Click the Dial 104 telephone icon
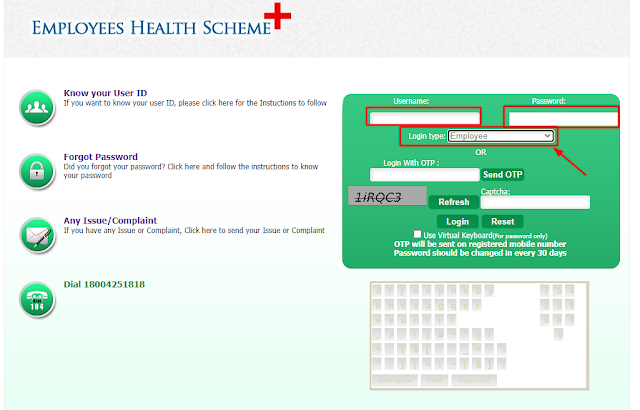Image resolution: width=640 pixels, height=410 pixels. point(37,300)
